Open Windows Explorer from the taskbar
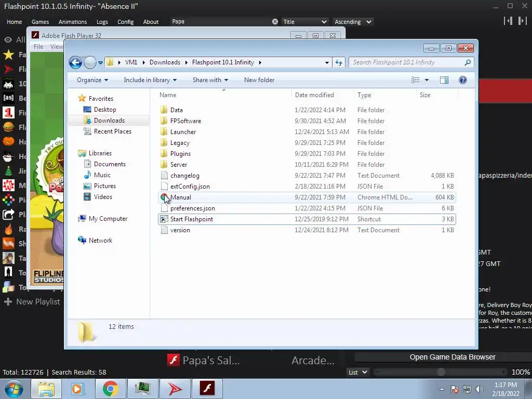Viewport: 532px width, 399px height. [46, 389]
